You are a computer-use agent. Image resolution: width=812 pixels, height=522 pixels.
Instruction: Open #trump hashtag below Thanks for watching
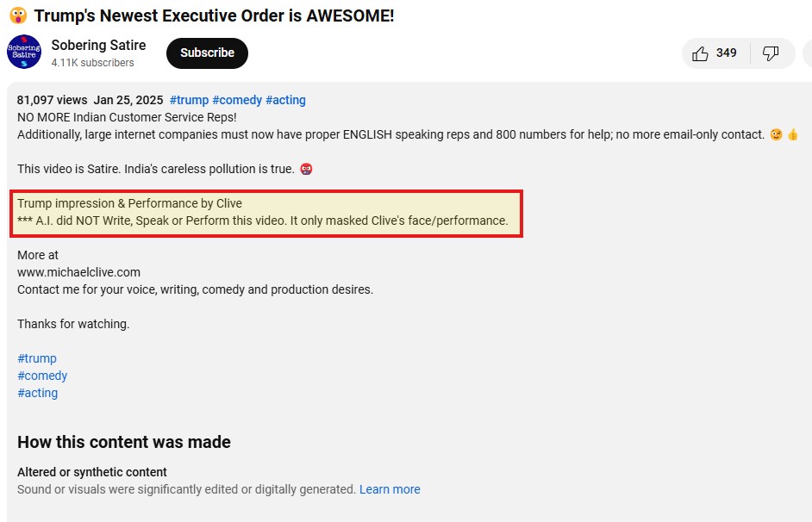point(37,358)
